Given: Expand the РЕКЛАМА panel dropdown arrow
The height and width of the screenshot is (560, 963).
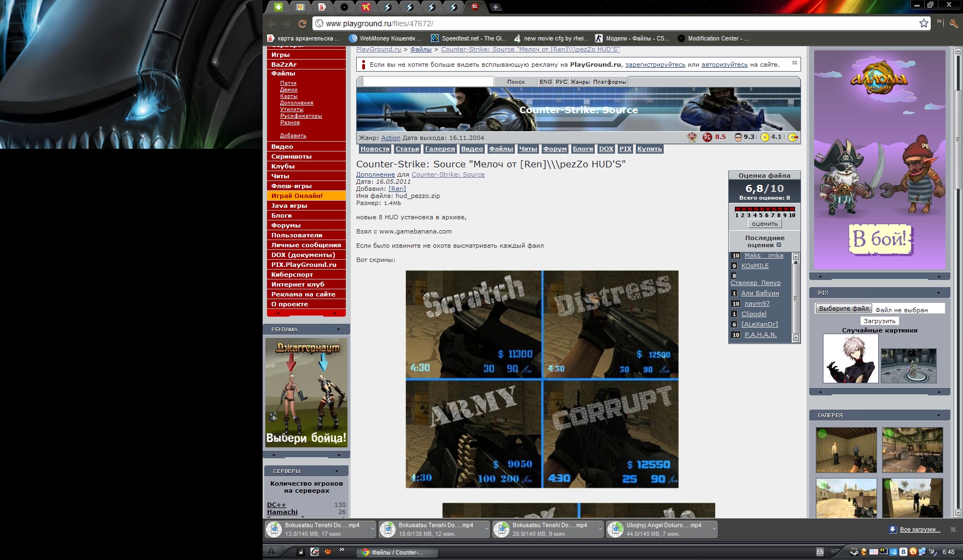Looking at the screenshot, I should (338, 329).
